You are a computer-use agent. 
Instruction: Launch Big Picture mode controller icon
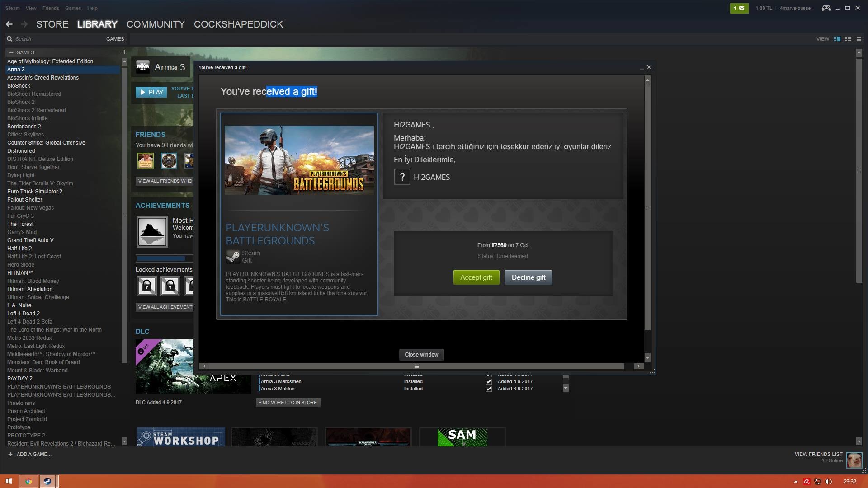pyautogui.click(x=826, y=8)
